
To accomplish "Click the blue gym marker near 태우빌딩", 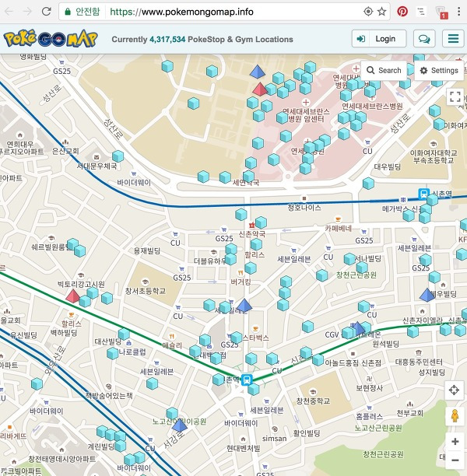I will coord(427,295).
